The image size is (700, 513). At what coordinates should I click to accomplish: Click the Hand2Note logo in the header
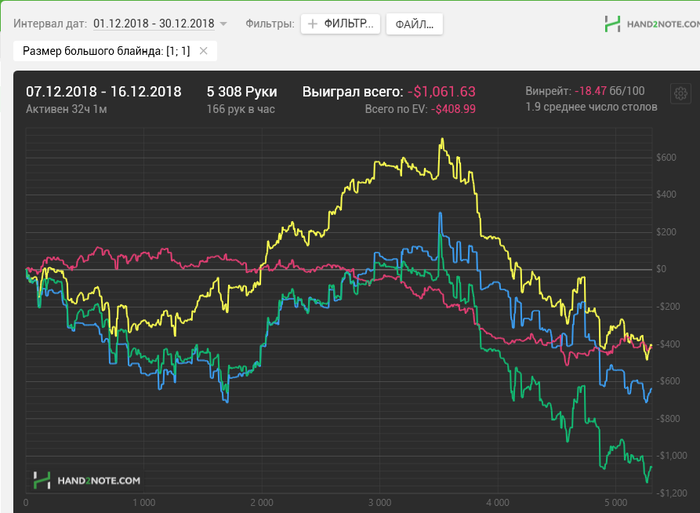652,24
